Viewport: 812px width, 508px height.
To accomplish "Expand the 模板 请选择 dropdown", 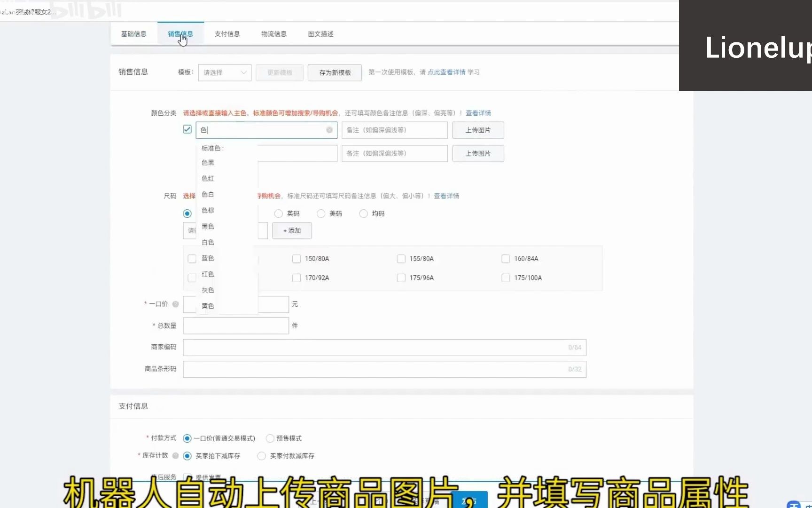I will 225,72.
